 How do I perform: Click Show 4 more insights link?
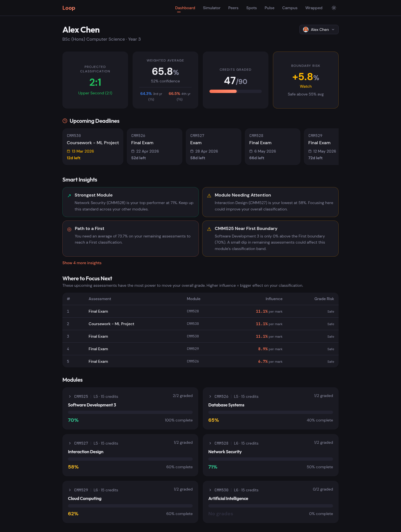[82, 263]
